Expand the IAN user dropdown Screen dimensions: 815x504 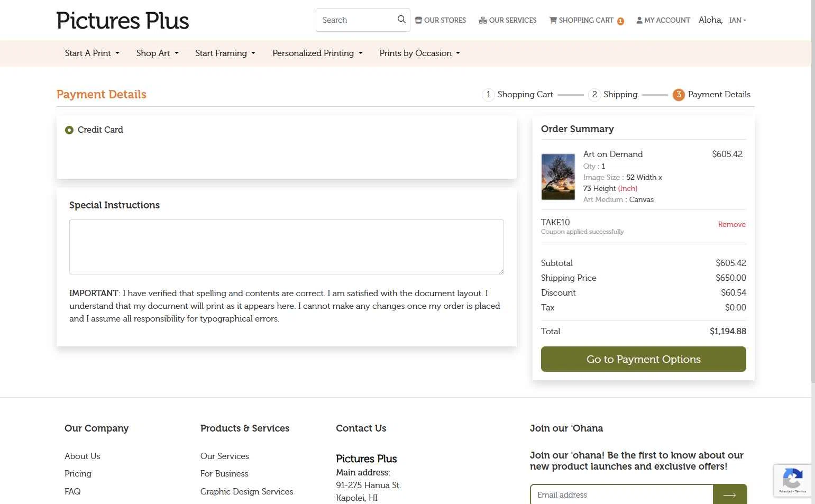(737, 20)
